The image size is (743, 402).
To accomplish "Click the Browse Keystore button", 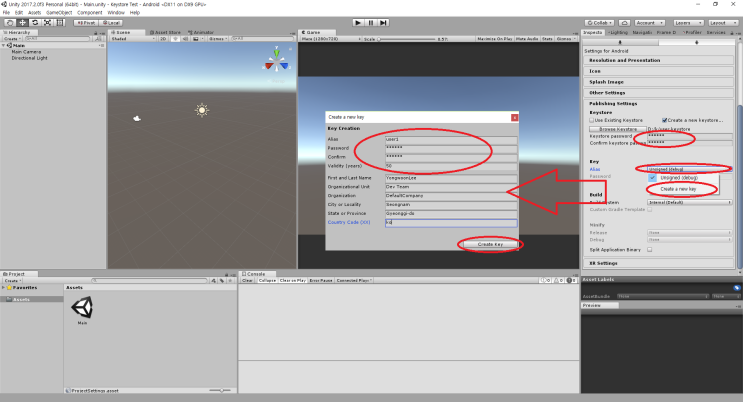I will pyautogui.click(x=618, y=129).
